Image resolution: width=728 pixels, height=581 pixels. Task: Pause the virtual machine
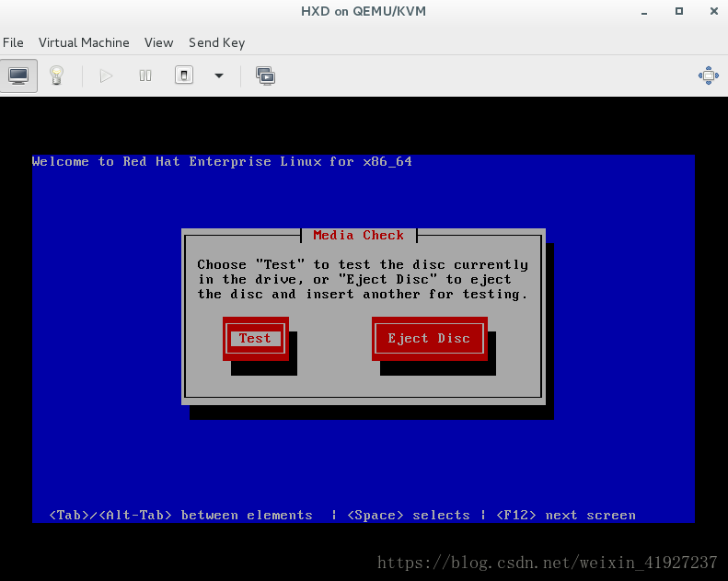coord(145,76)
